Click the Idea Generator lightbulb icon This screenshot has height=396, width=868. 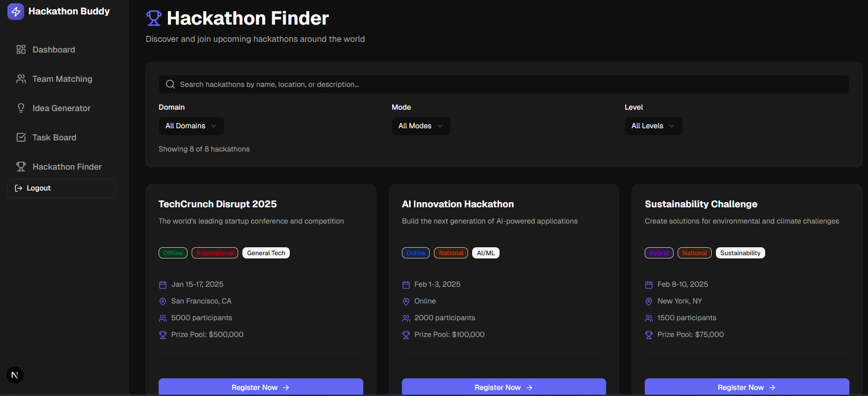click(21, 108)
